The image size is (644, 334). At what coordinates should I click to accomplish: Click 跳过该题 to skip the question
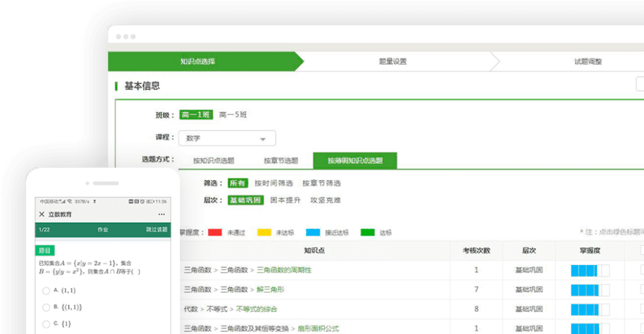[157, 230]
